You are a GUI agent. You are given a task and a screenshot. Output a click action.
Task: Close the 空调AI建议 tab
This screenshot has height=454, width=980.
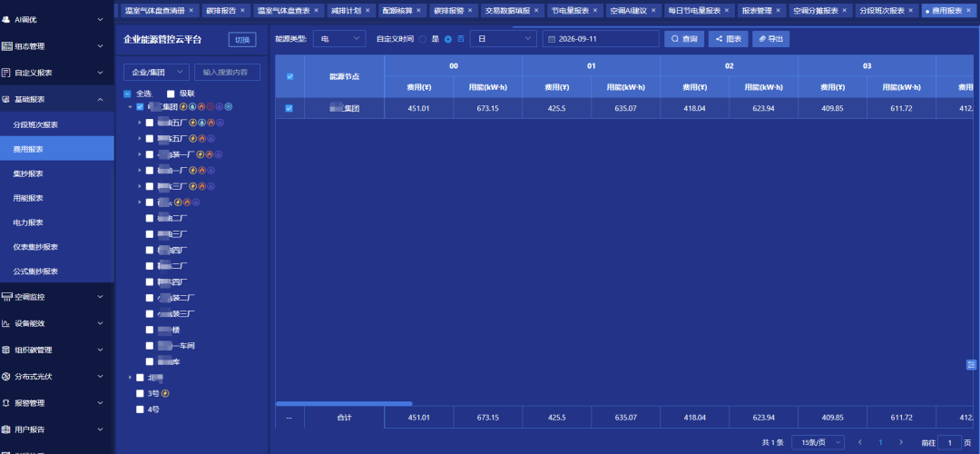pyautogui.click(x=653, y=11)
